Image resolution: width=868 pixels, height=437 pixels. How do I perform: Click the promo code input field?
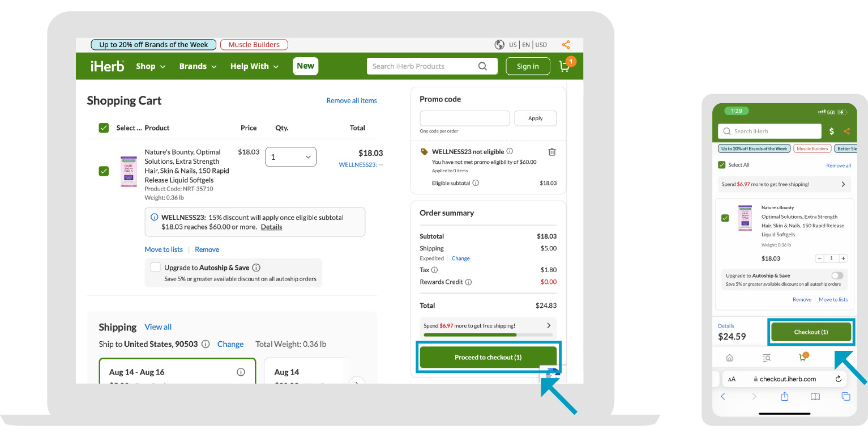point(465,118)
